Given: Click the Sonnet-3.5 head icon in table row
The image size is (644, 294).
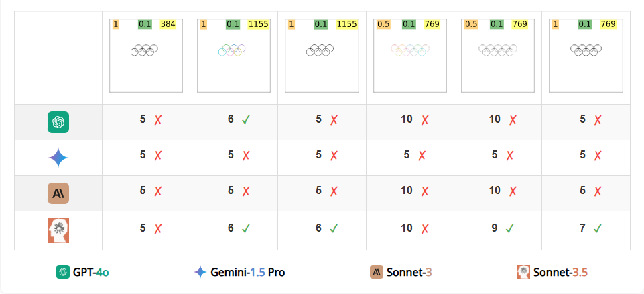Looking at the screenshot, I should tap(58, 230).
